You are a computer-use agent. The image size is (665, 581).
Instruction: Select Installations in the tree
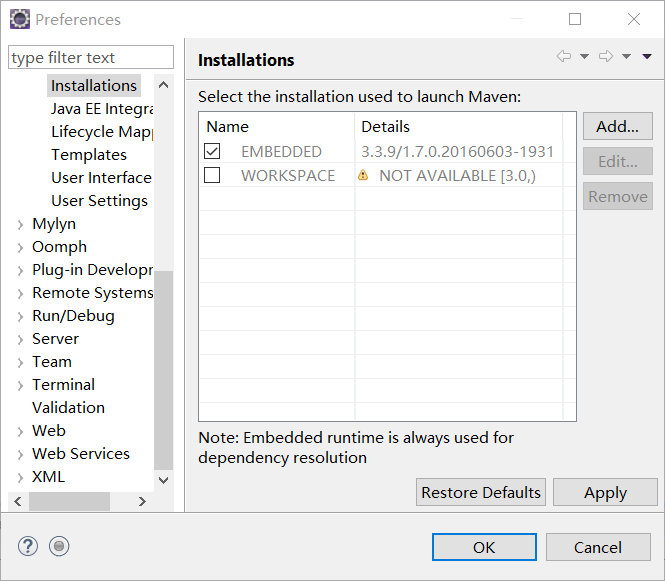[94, 86]
